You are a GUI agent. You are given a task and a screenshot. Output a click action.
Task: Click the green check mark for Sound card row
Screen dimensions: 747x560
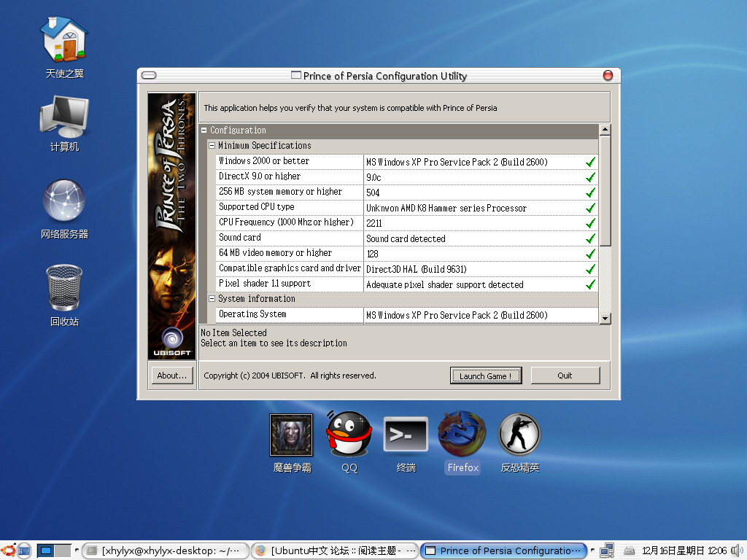pos(591,238)
